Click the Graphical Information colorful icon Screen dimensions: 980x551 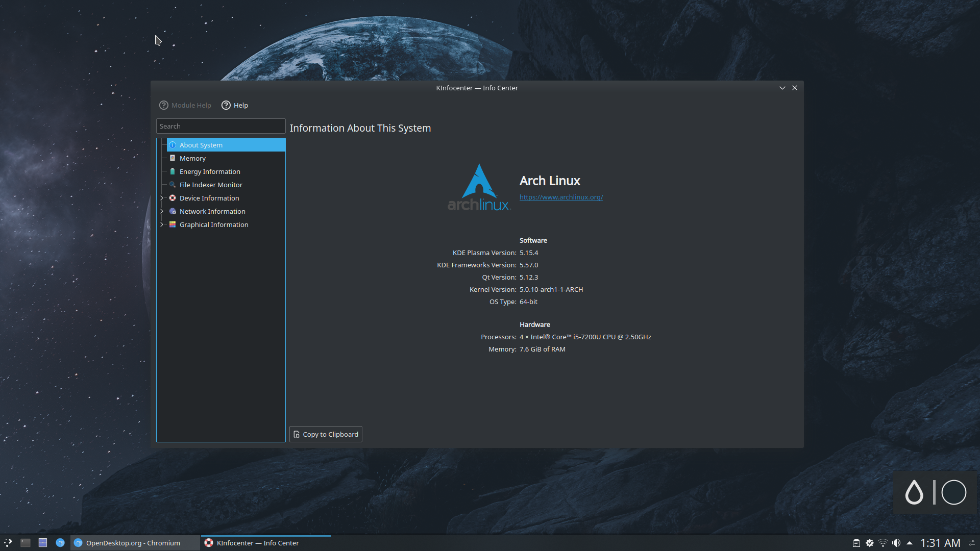(x=173, y=224)
